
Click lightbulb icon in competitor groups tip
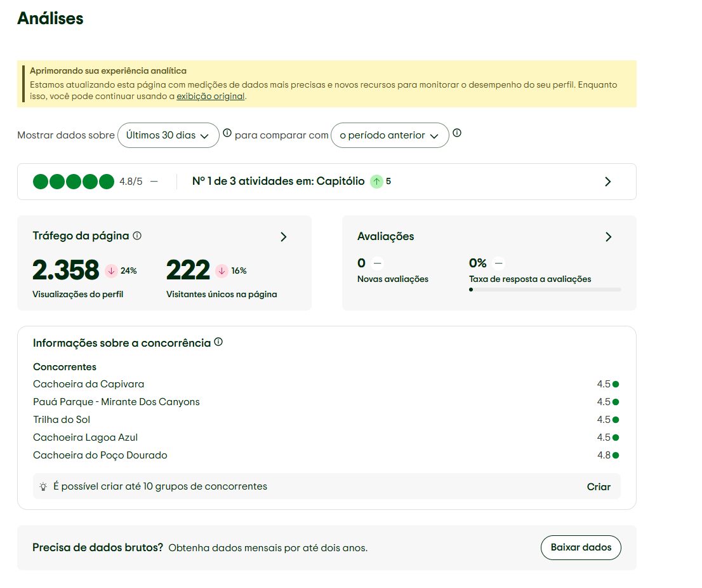pyautogui.click(x=43, y=487)
